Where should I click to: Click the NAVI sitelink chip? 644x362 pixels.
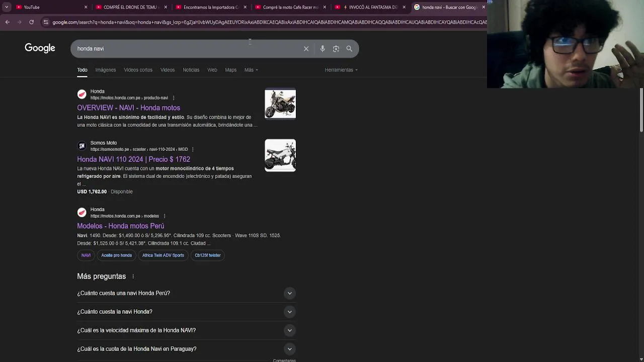tap(86, 255)
